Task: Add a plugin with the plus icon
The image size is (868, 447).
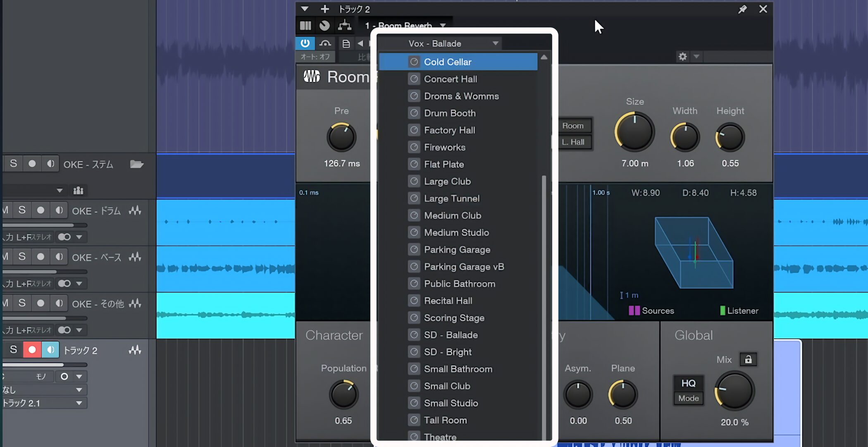Action: point(325,9)
